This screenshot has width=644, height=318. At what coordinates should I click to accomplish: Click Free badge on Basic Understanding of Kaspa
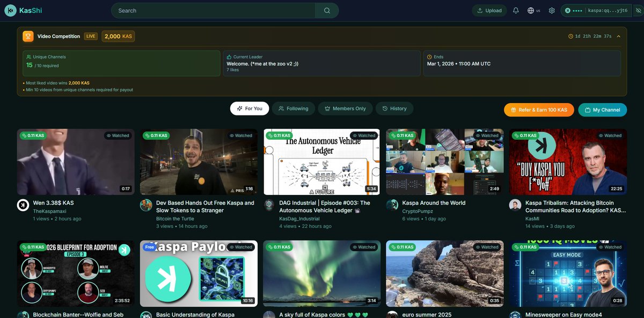pyautogui.click(x=150, y=247)
